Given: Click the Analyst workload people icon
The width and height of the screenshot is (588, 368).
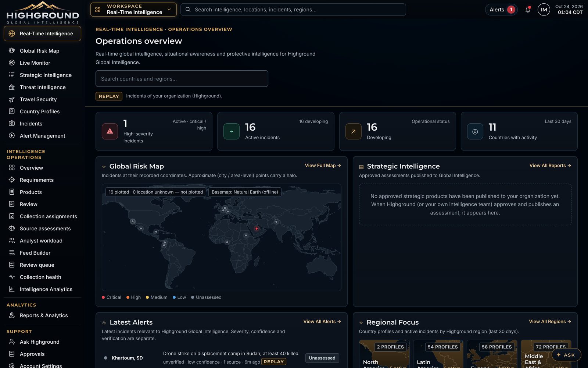Looking at the screenshot, I should [12, 241].
